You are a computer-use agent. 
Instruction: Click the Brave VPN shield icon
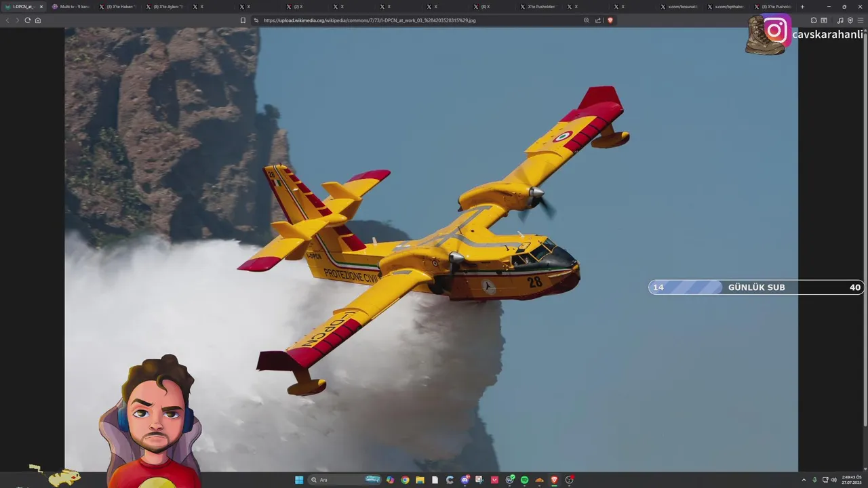(850, 20)
